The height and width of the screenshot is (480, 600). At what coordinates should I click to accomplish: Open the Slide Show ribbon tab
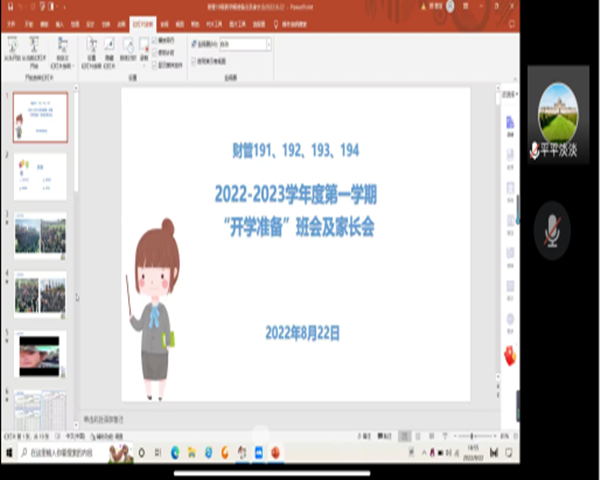tap(144, 20)
